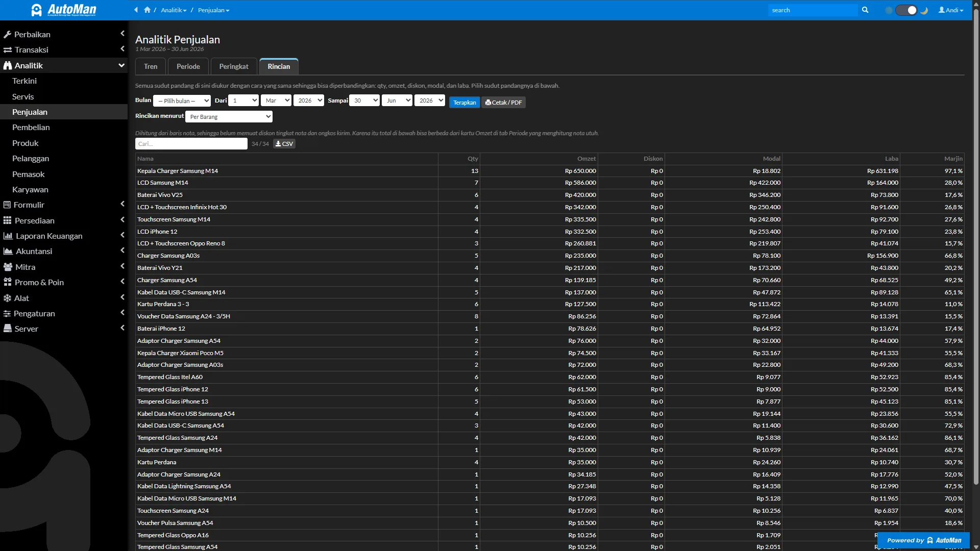This screenshot has height=551, width=980.
Task: Switch to the Tren tab
Action: coord(151,66)
